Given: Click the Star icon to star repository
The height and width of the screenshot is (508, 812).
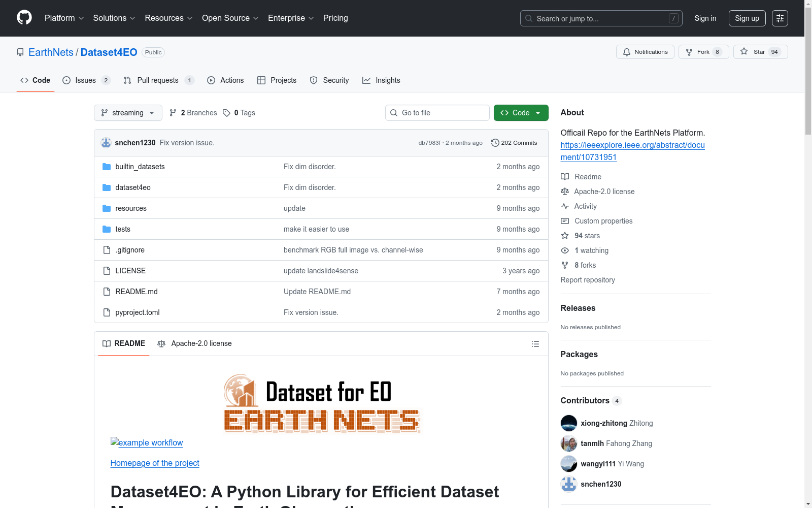Looking at the screenshot, I should click(744, 52).
